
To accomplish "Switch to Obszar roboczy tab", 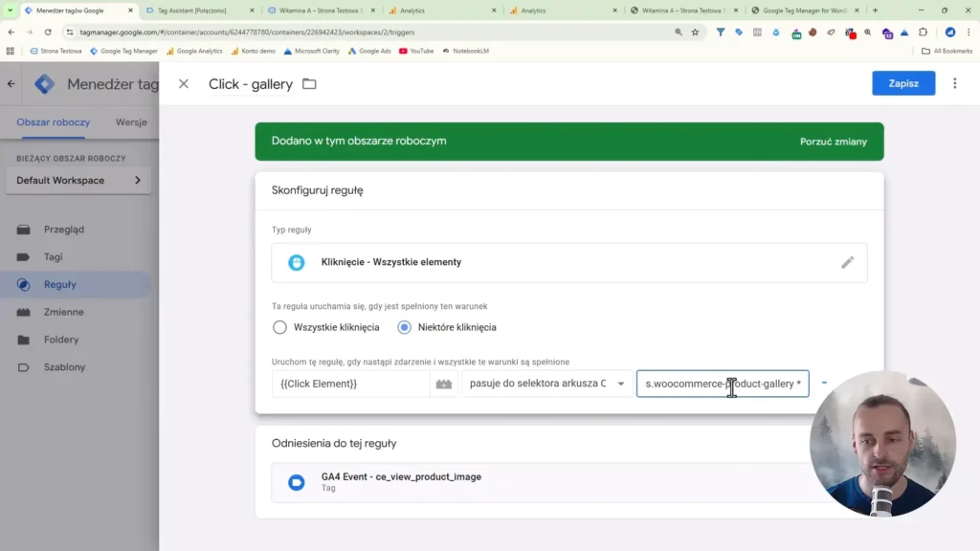I will pos(54,122).
